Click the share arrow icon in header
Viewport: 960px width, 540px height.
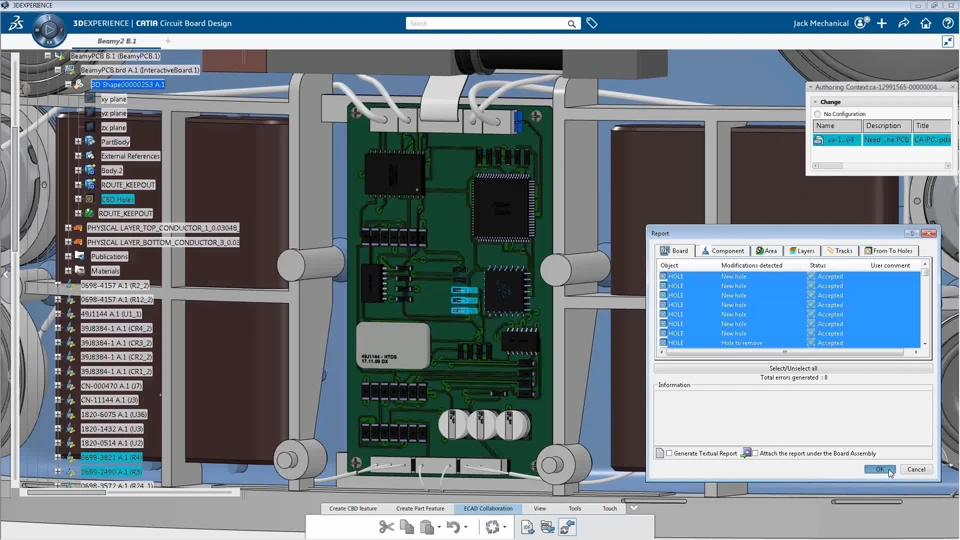tap(904, 23)
